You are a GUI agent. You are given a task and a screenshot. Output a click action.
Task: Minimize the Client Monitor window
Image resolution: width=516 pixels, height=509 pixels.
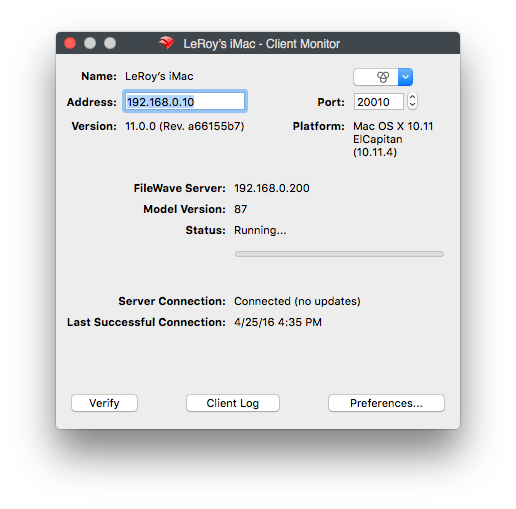point(90,43)
